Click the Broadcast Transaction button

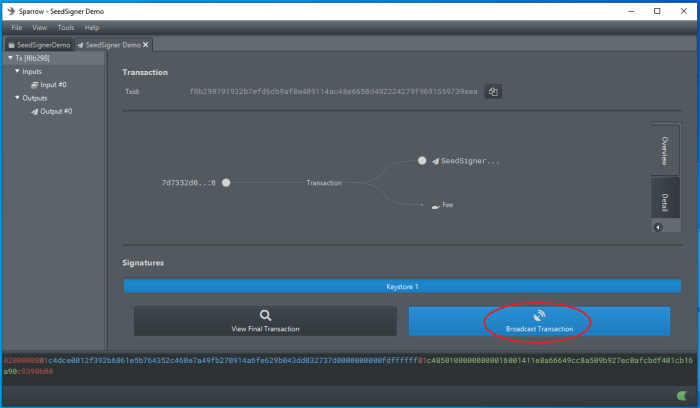point(539,321)
